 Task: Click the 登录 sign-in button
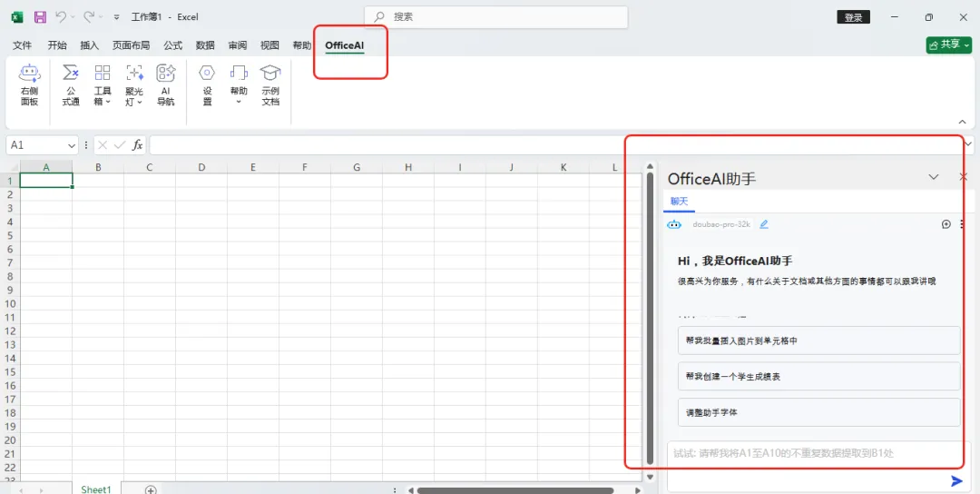coord(853,17)
